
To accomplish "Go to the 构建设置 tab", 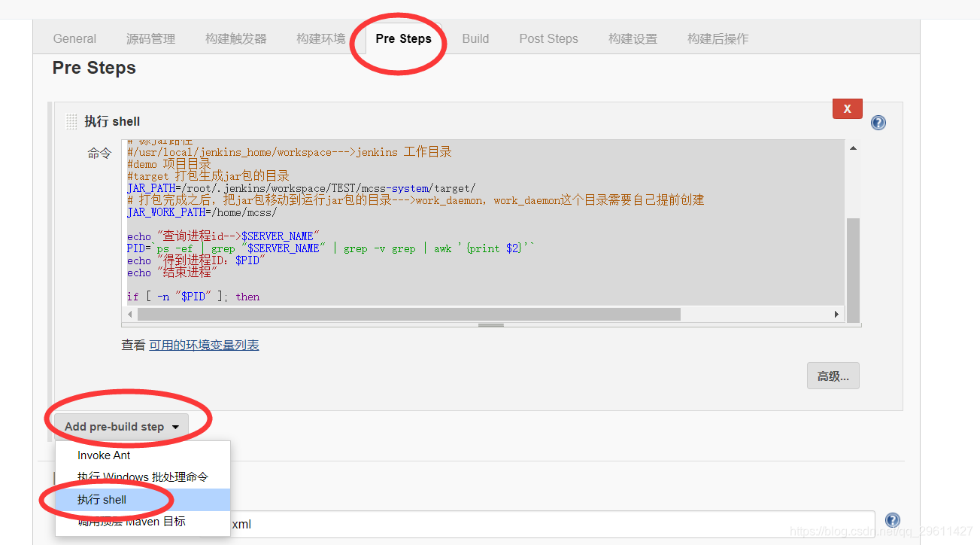I will 633,38.
